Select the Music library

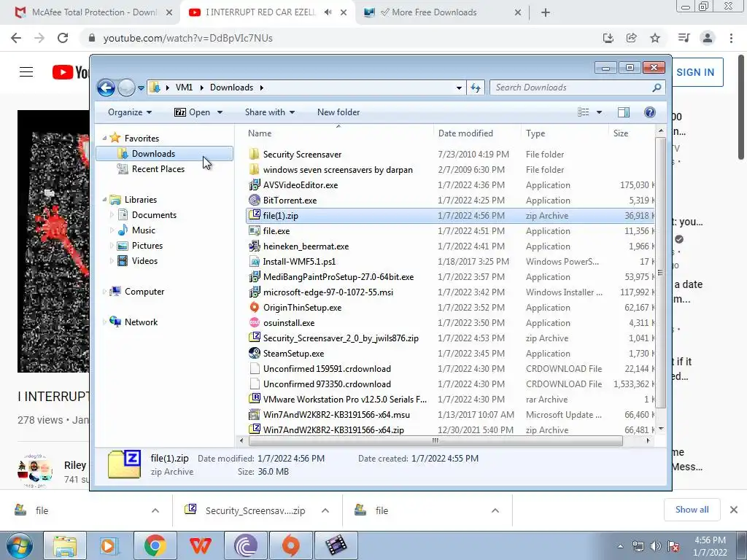pyautogui.click(x=144, y=230)
